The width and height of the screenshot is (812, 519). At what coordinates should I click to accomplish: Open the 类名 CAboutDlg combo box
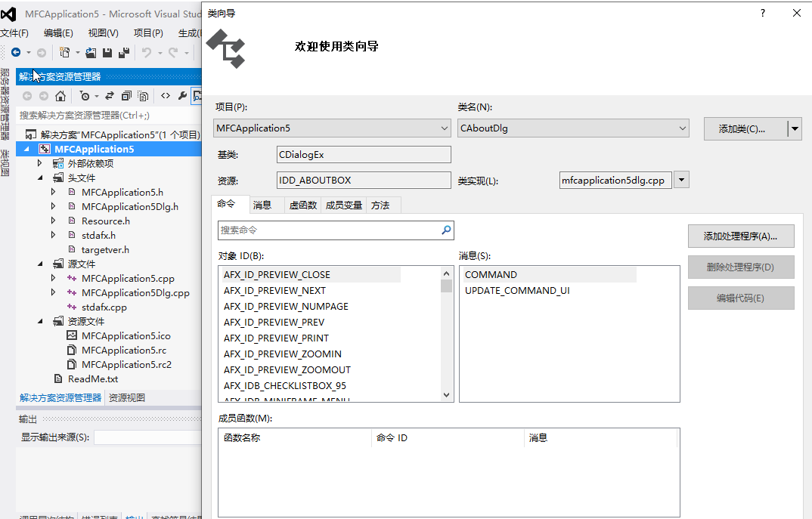tap(573, 128)
